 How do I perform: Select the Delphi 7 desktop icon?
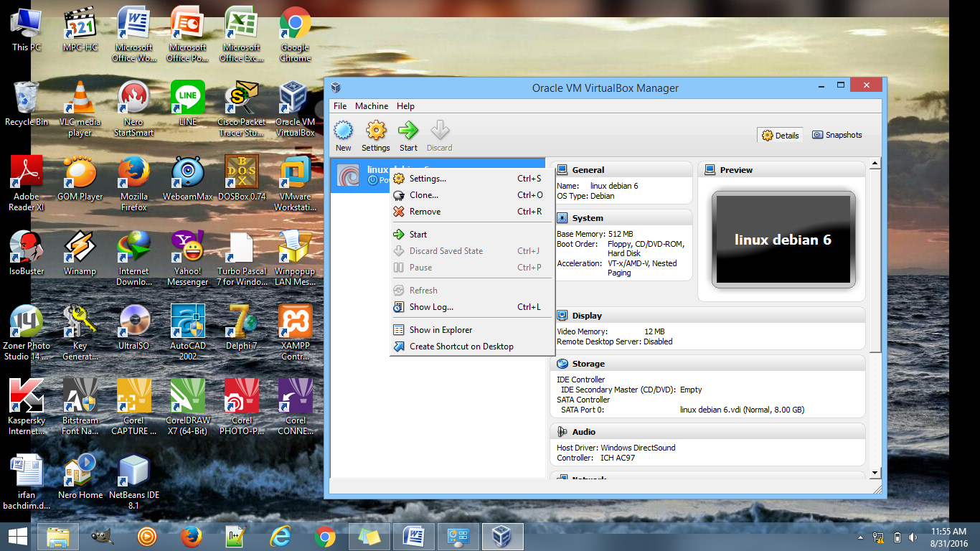[242, 328]
